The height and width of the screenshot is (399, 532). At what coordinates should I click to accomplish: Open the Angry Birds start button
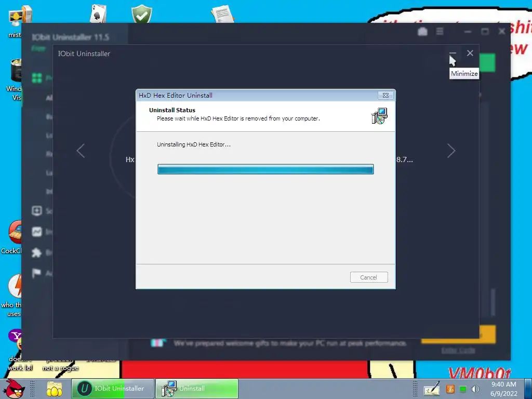(14, 389)
